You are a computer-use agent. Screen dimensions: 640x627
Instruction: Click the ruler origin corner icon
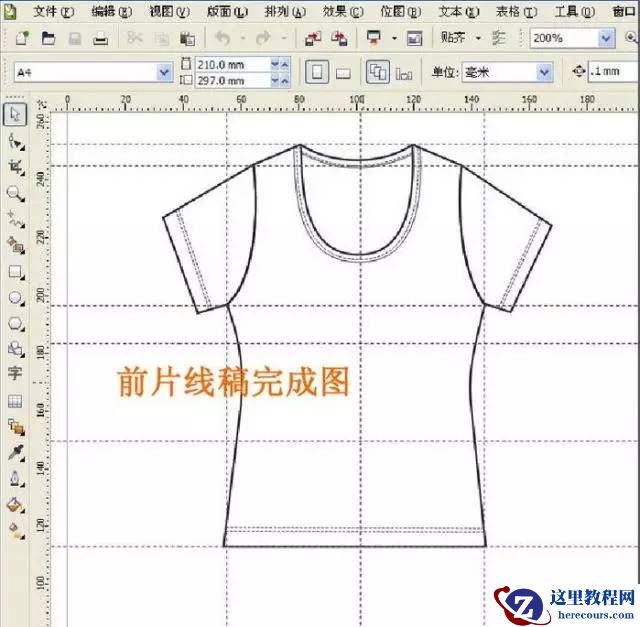tap(42, 104)
